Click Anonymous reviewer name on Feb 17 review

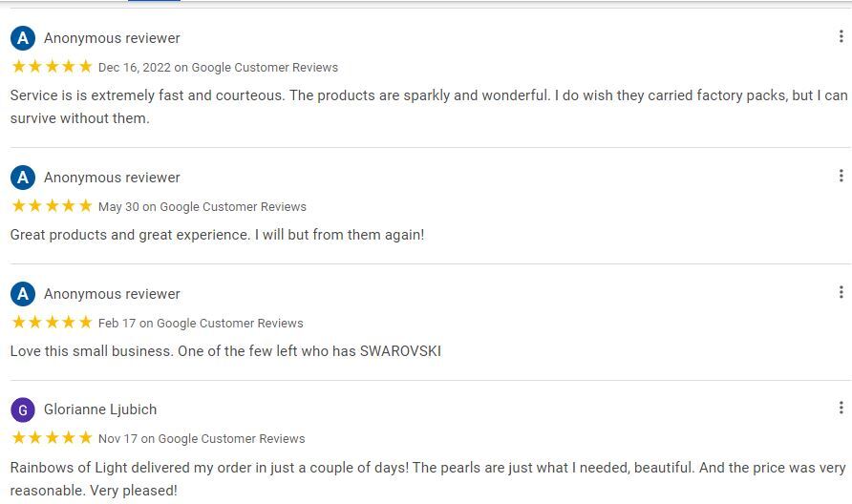[112, 294]
